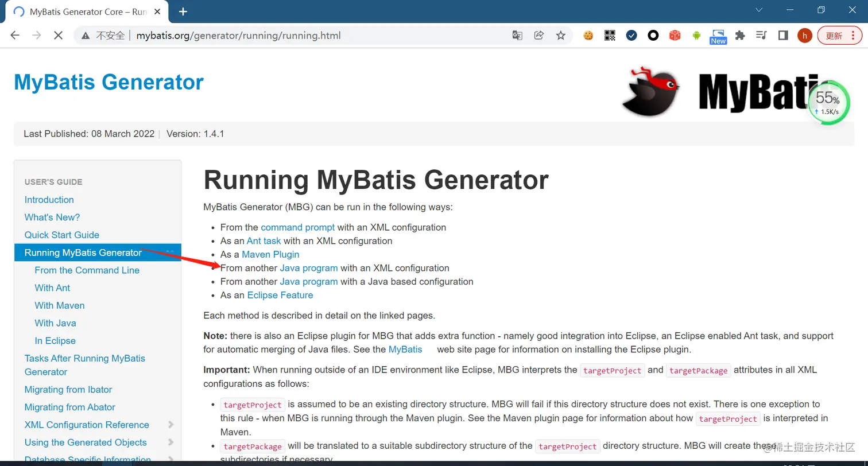The width and height of the screenshot is (868, 466).
Task: Click the black circle extension icon
Action: coord(653,36)
